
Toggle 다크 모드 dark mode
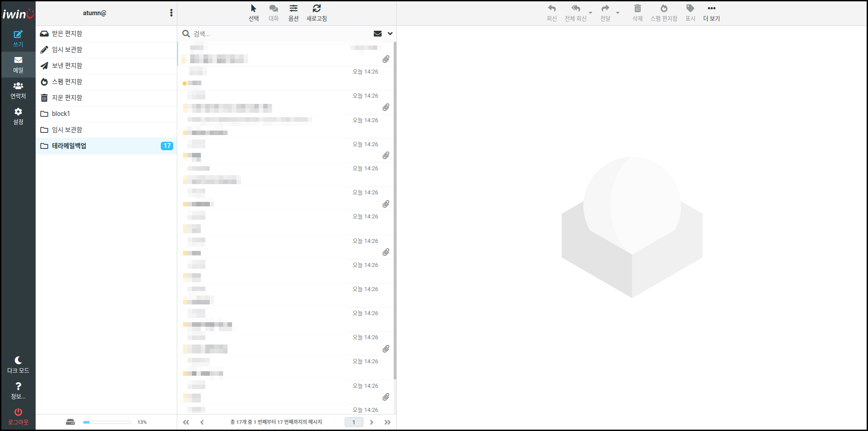point(18,365)
